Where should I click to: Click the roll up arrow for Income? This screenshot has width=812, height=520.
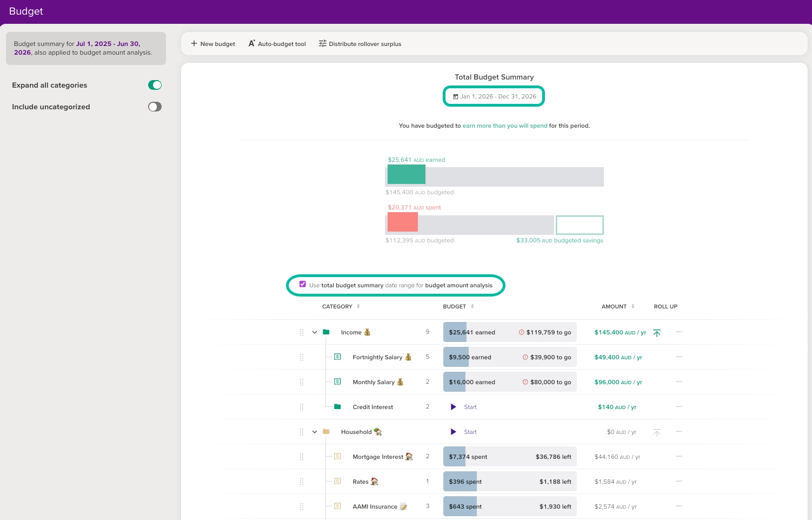pyautogui.click(x=657, y=333)
